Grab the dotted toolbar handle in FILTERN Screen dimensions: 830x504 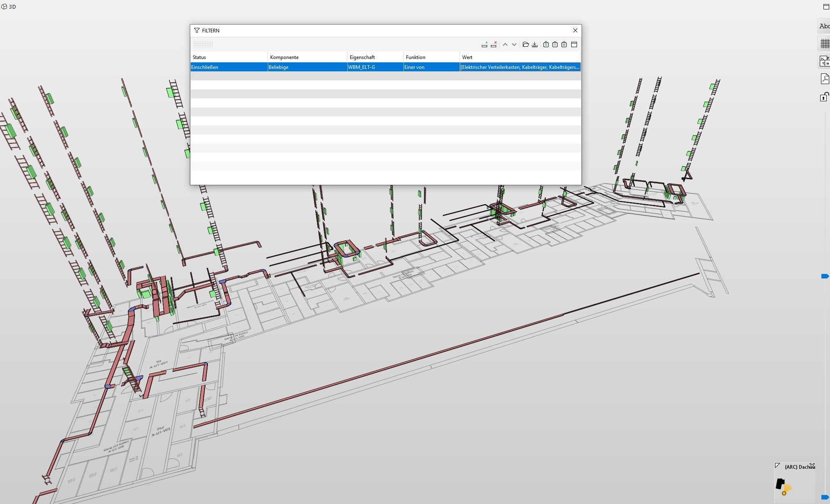(203, 44)
